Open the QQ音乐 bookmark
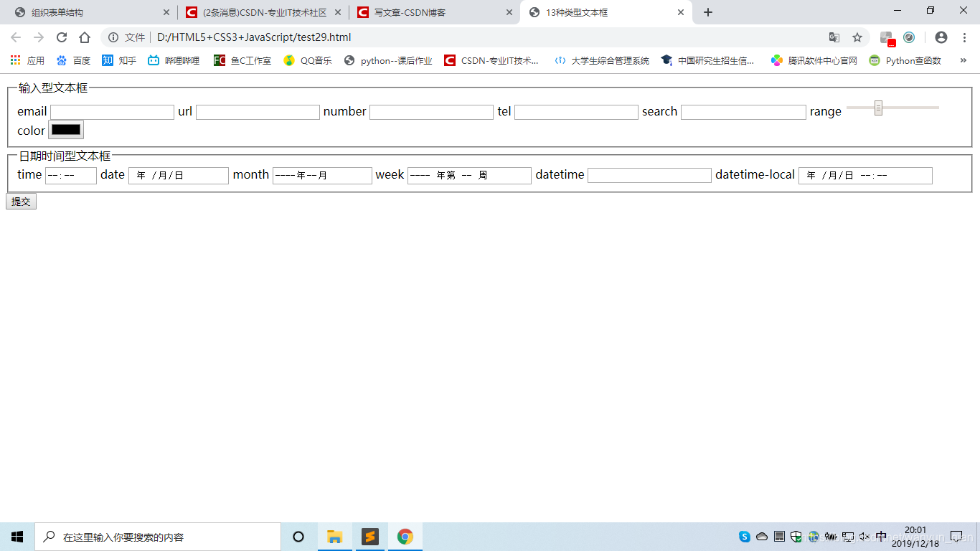 [308, 60]
